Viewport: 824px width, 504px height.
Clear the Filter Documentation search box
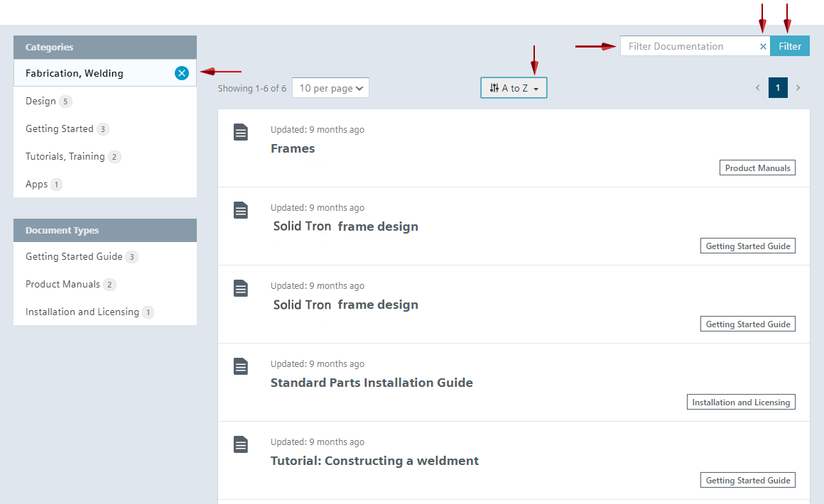763,46
